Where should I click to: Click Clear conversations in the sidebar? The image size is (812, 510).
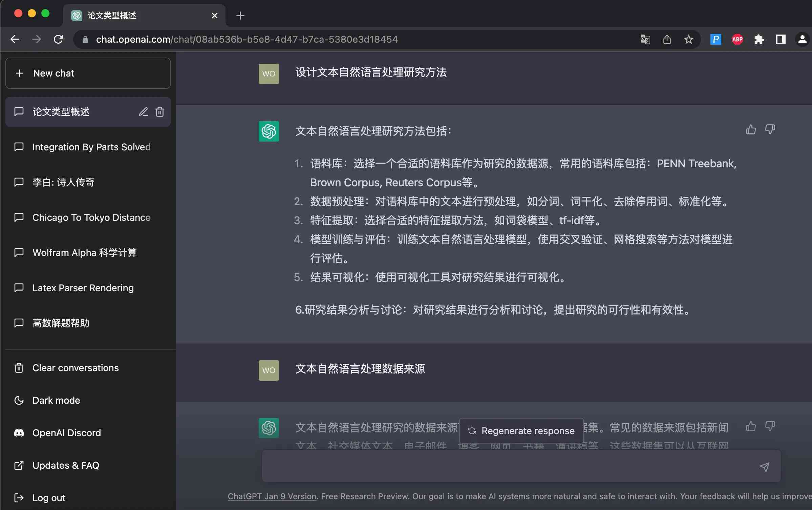(x=88, y=368)
